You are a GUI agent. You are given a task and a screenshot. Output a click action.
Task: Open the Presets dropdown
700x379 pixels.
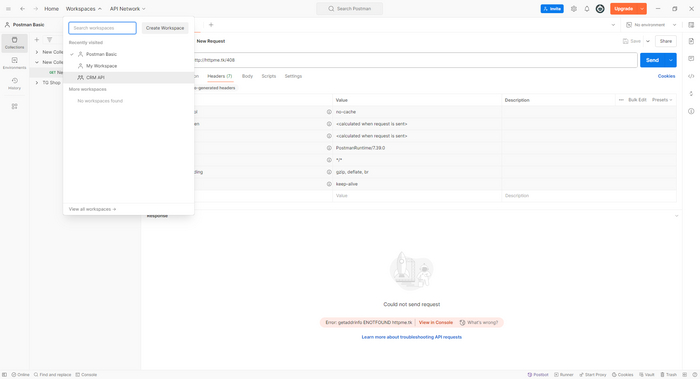pyautogui.click(x=662, y=100)
